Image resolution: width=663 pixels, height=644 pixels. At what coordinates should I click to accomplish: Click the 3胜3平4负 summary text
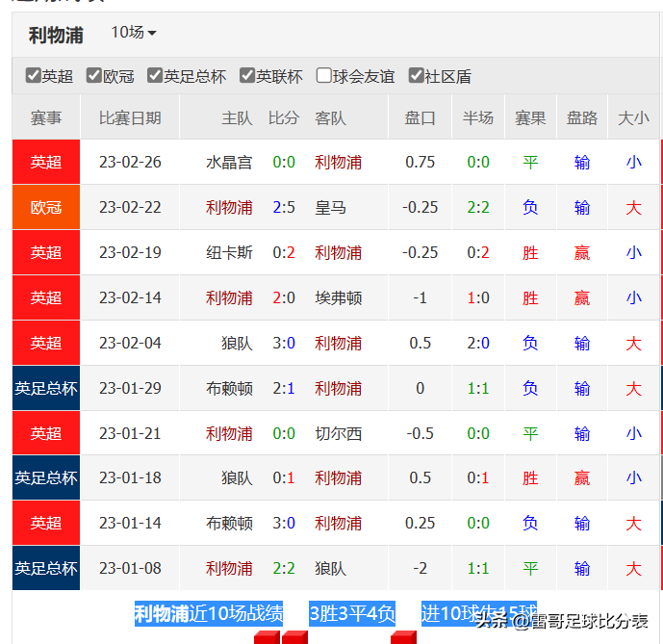(352, 613)
